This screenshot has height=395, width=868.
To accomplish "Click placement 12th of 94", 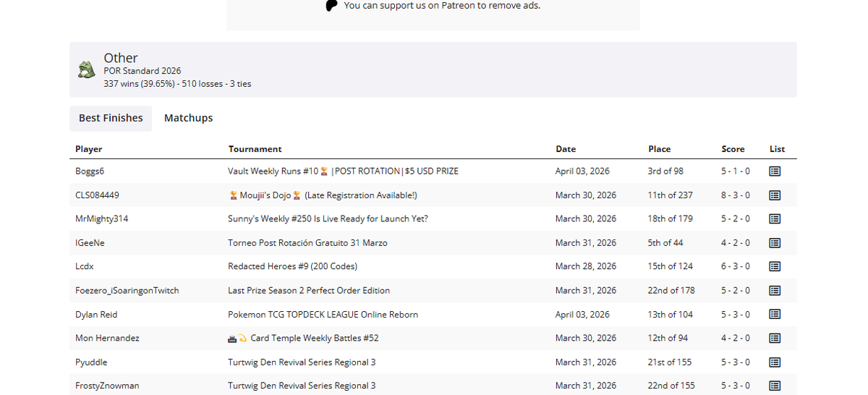I will [x=668, y=338].
